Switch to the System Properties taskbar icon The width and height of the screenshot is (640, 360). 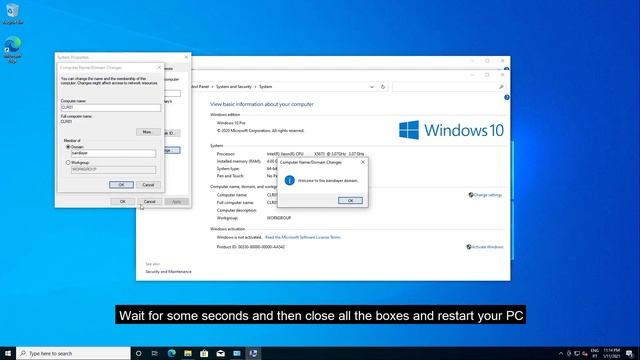253,353
